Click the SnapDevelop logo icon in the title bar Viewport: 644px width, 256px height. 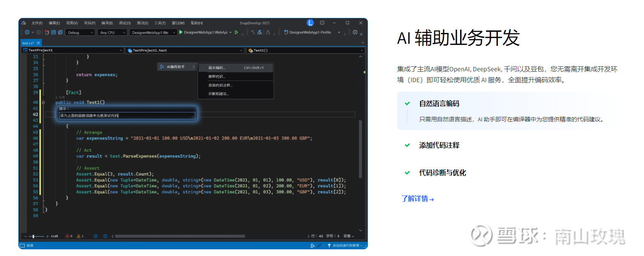point(24,23)
